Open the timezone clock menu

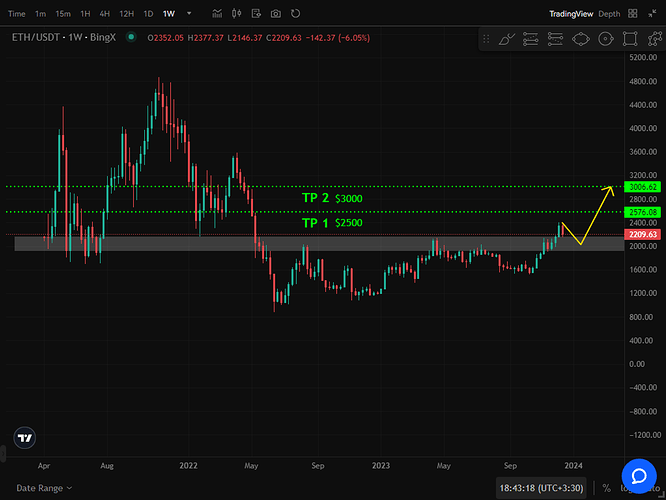click(543, 488)
